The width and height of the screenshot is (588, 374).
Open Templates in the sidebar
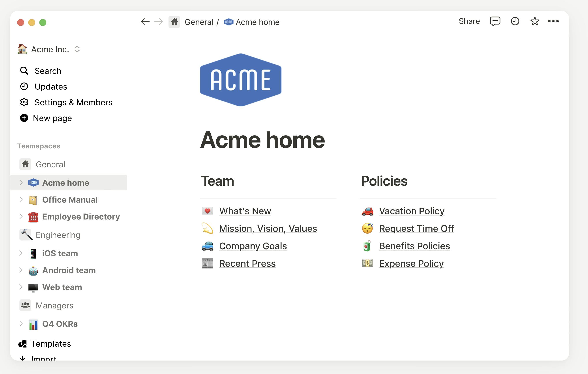click(x=51, y=344)
